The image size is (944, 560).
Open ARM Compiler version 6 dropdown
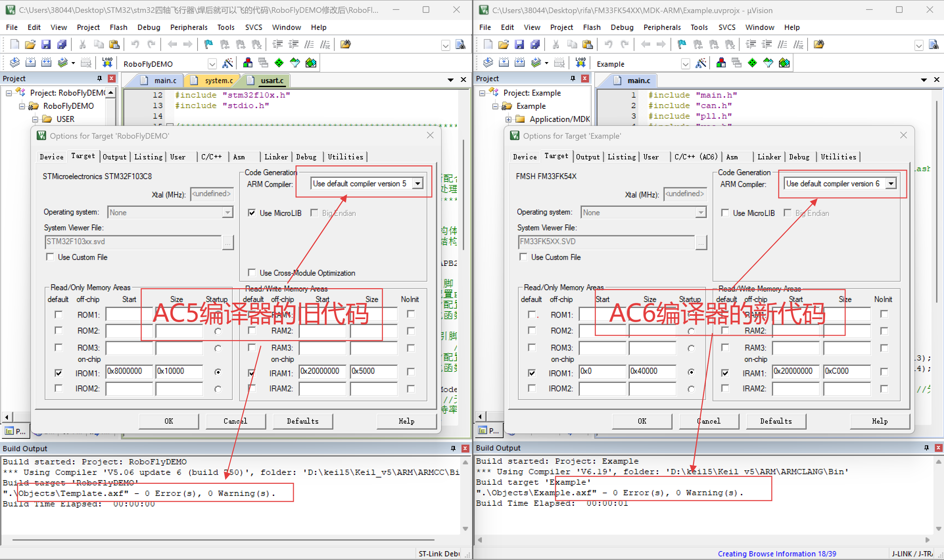891,184
